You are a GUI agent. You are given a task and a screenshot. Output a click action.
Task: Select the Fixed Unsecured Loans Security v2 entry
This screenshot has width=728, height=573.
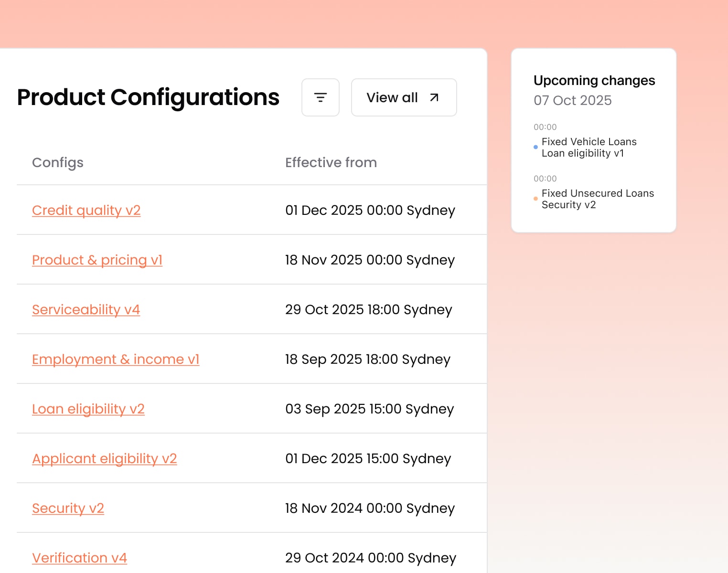click(x=598, y=199)
